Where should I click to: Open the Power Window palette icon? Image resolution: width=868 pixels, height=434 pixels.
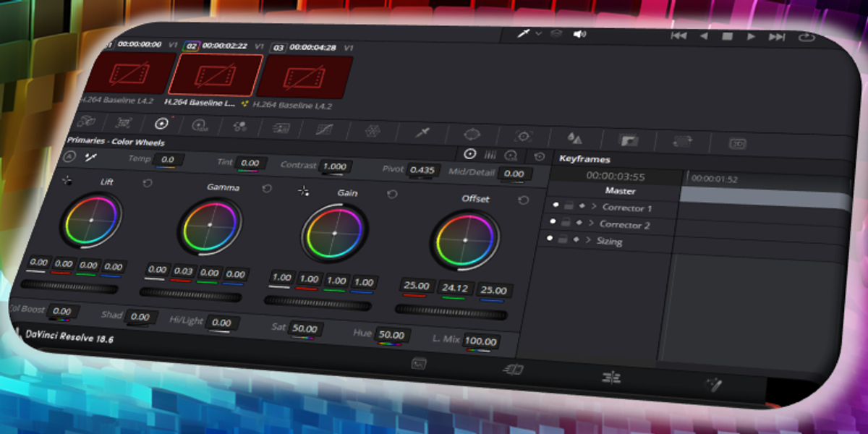click(472, 135)
